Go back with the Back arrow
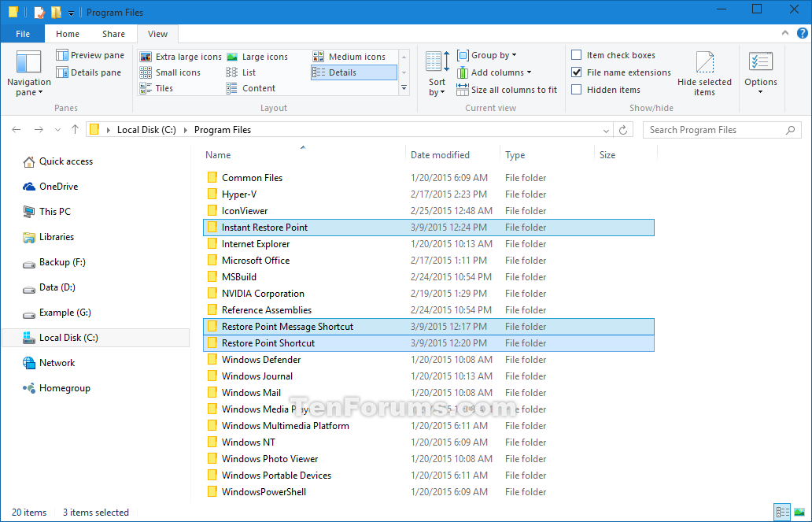 17,130
